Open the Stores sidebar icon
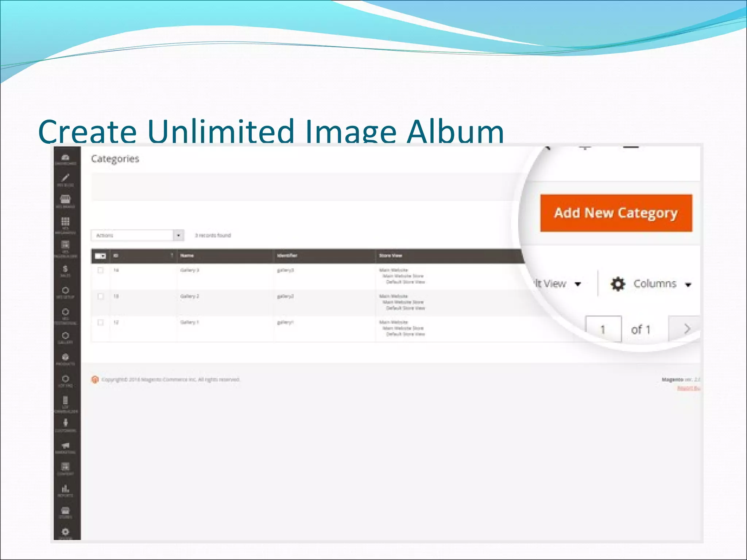Image resolution: width=747 pixels, height=560 pixels. click(66, 512)
